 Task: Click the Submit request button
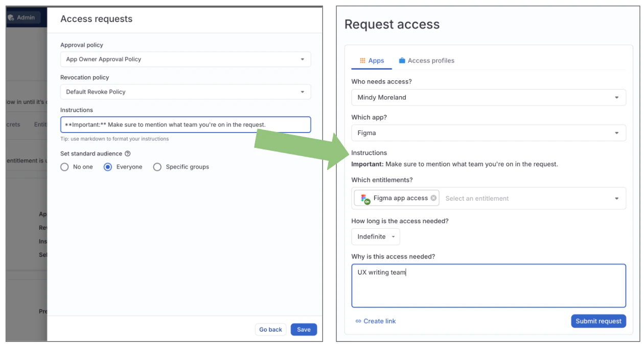[598, 321]
